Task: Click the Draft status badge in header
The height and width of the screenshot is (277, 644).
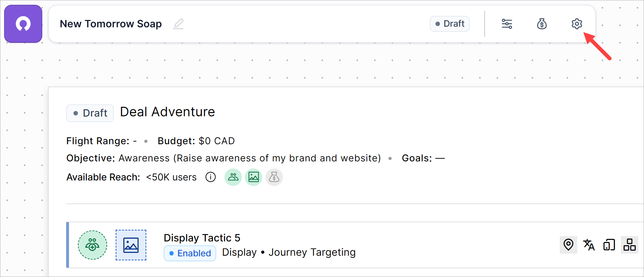Action: pyautogui.click(x=449, y=24)
